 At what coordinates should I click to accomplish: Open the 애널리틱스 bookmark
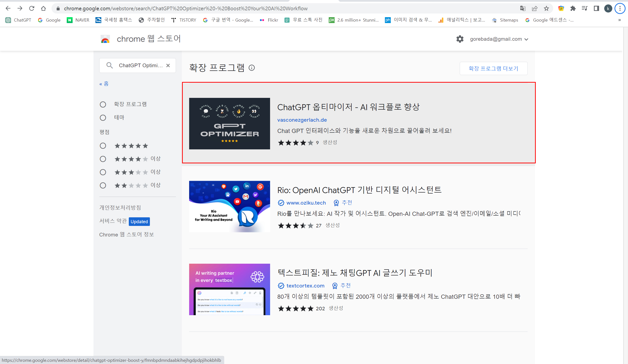pyautogui.click(x=462, y=20)
